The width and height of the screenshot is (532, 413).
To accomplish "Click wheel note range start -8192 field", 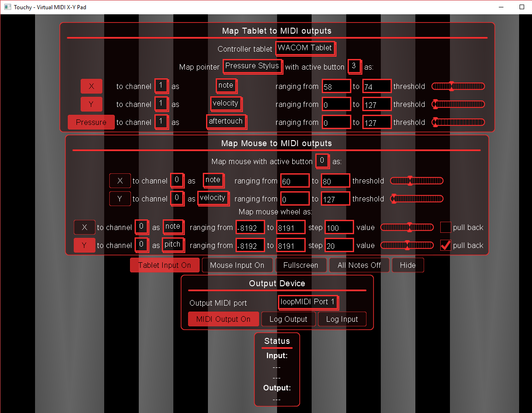I will point(250,227).
